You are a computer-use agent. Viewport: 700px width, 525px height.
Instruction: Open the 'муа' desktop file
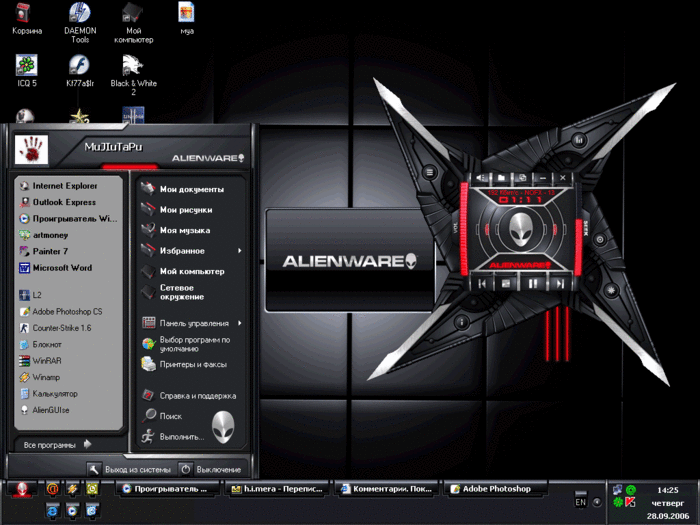point(187,18)
